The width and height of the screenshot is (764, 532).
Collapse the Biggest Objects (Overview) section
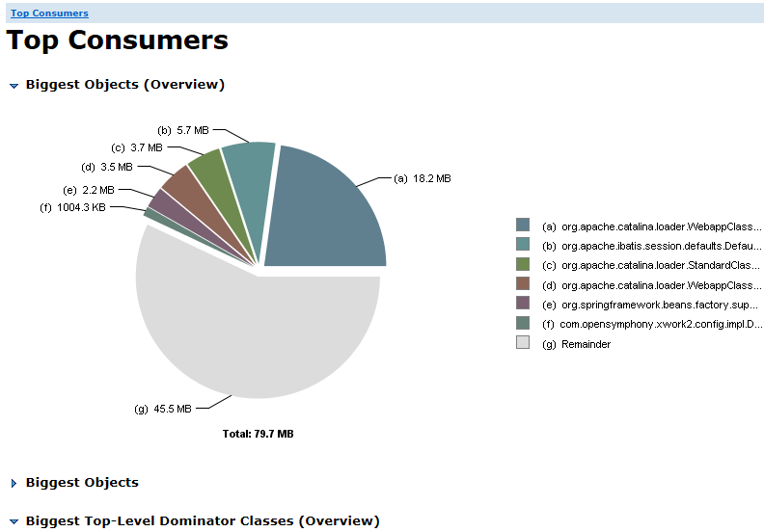(x=14, y=86)
